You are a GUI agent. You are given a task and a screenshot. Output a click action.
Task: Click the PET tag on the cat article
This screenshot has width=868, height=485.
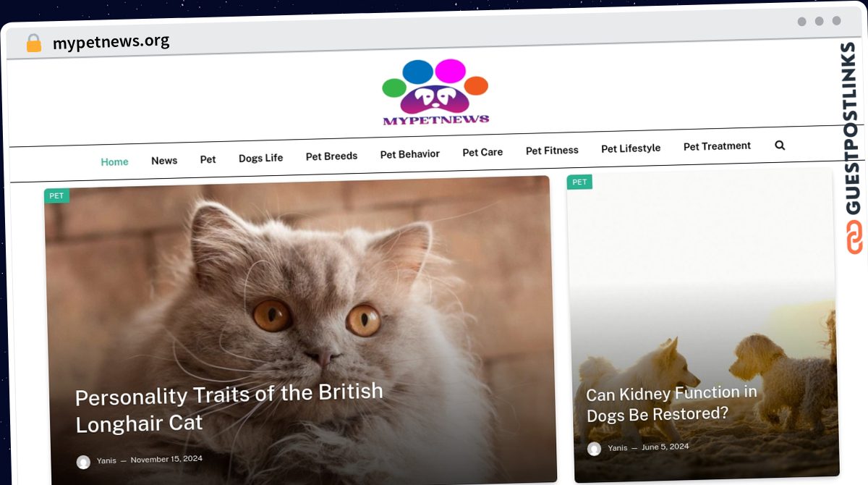point(56,195)
